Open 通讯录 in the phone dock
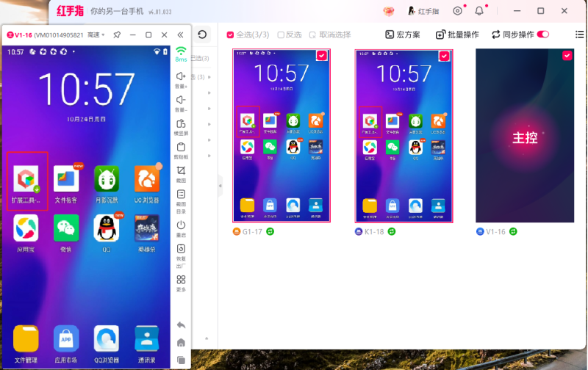Viewport: 588px width, 370px height. pyautogui.click(x=146, y=338)
